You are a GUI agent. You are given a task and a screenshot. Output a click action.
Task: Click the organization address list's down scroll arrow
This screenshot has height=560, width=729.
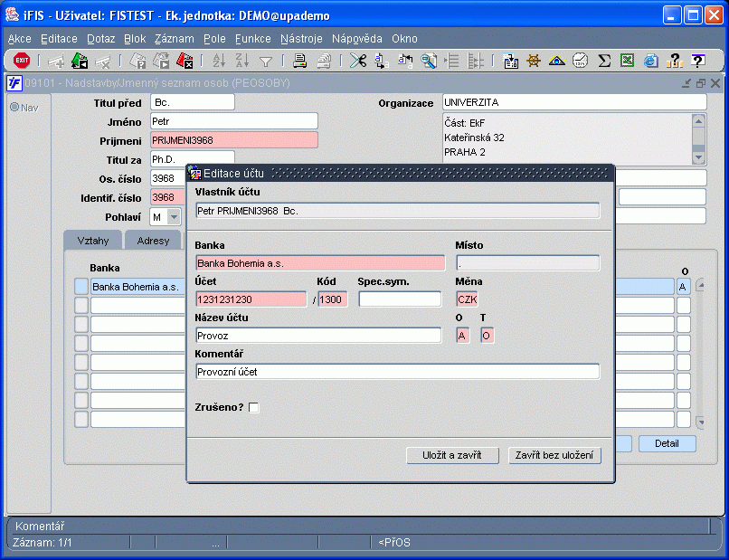click(698, 157)
